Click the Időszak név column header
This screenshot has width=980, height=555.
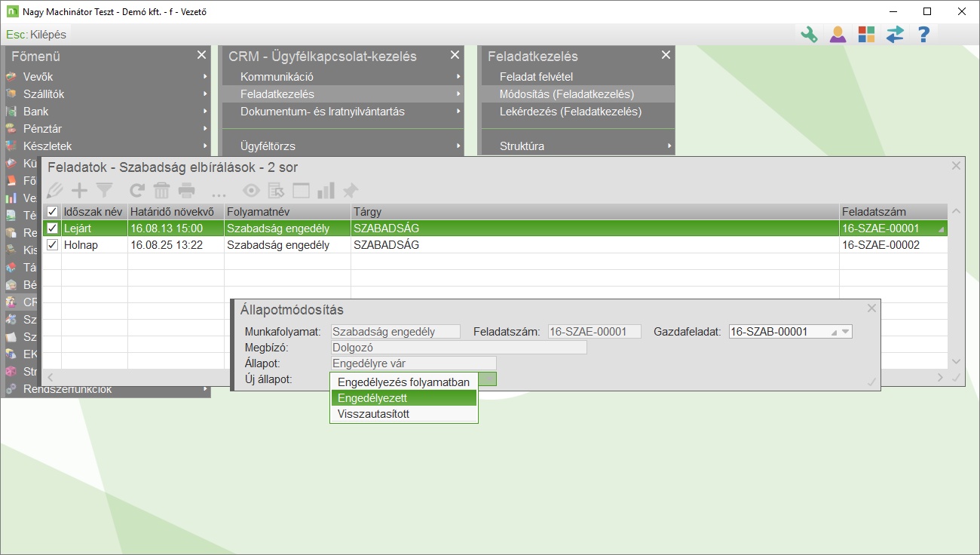94,212
